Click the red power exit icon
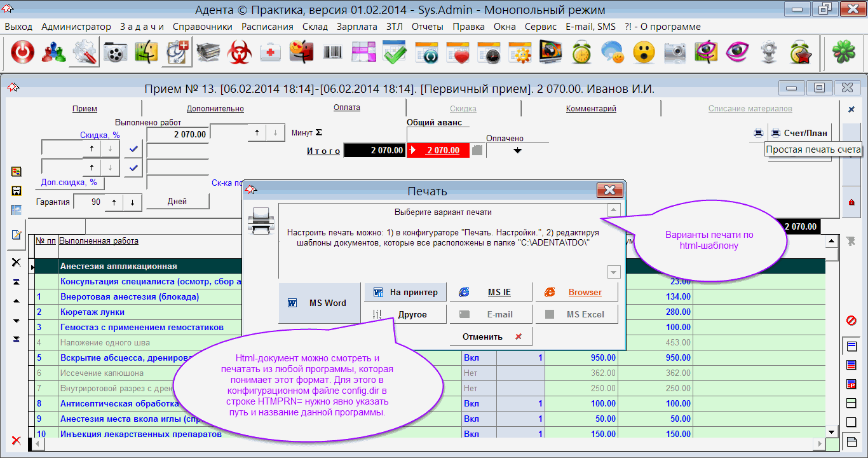The height and width of the screenshot is (458, 868). tap(23, 53)
